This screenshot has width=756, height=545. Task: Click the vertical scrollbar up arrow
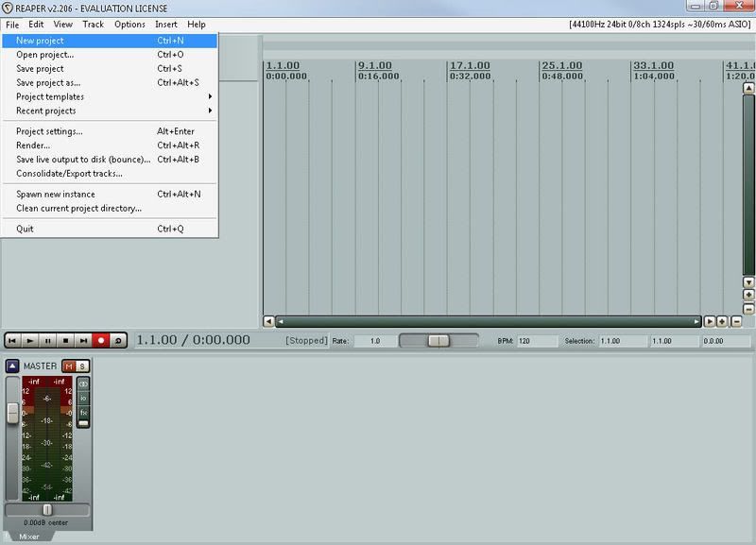[748, 88]
